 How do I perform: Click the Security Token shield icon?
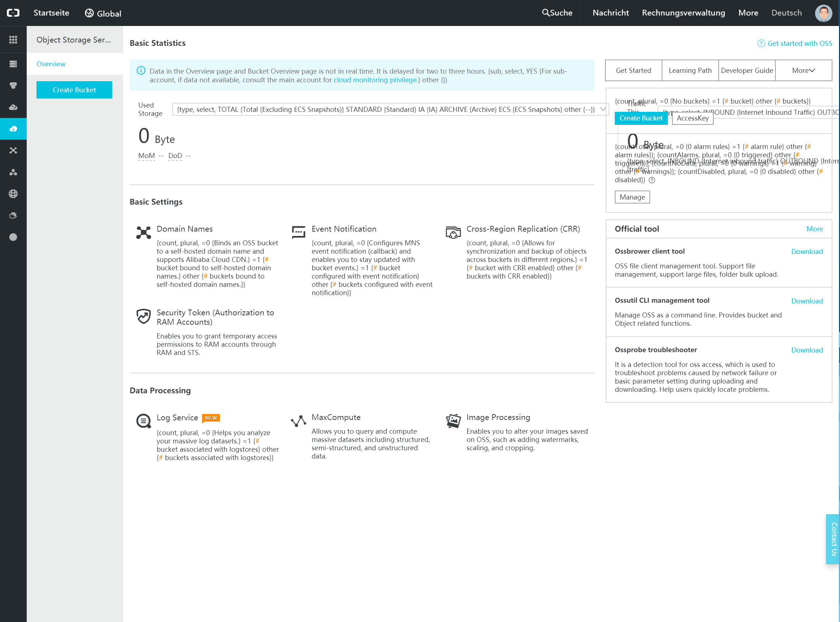(x=144, y=316)
